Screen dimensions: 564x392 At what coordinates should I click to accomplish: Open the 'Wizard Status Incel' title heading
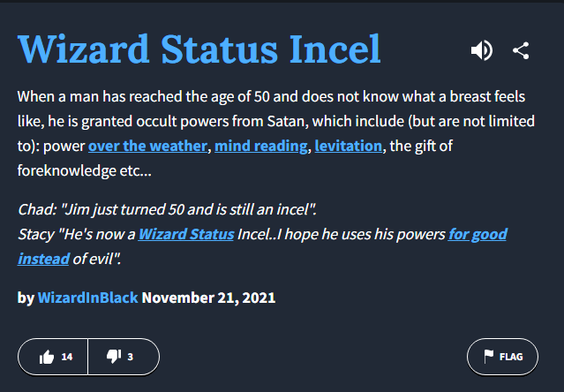pyautogui.click(x=199, y=49)
